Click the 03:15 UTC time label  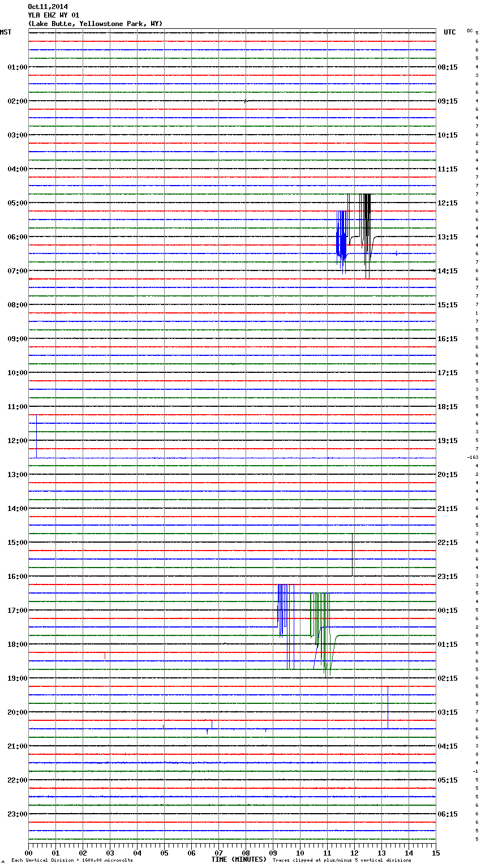click(x=448, y=712)
